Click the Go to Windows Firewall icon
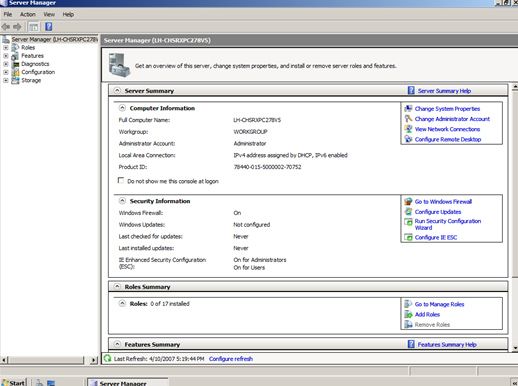This screenshot has width=518, height=386. [x=408, y=201]
